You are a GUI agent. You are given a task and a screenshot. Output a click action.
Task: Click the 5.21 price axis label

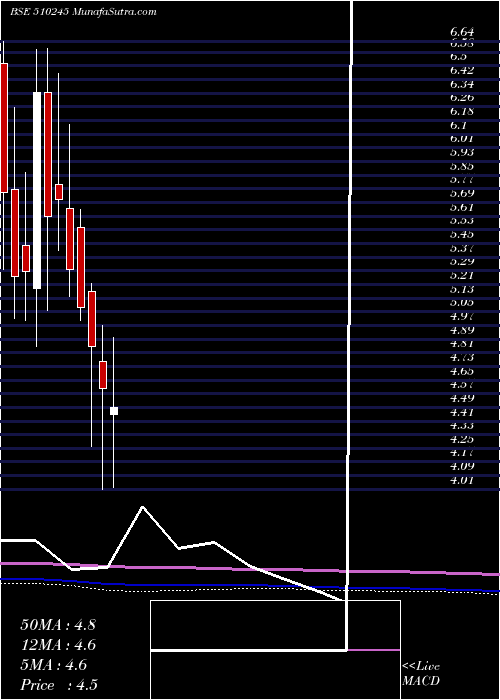click(462, 275)
